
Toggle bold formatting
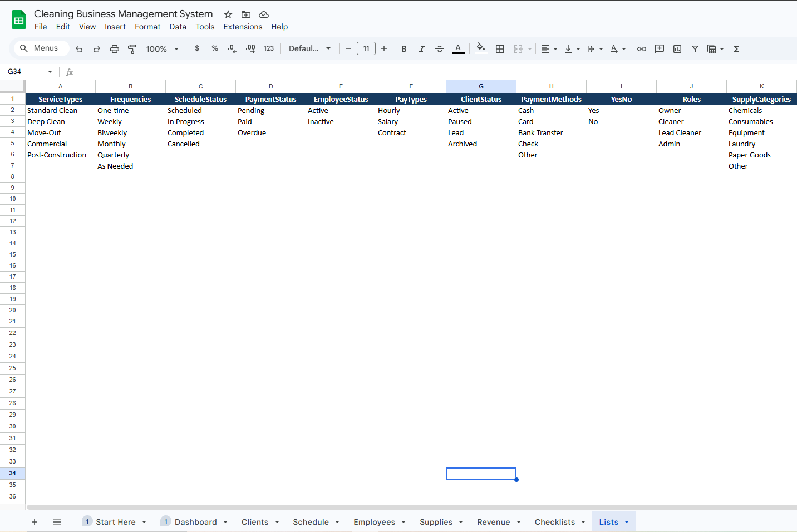(404, 49)
